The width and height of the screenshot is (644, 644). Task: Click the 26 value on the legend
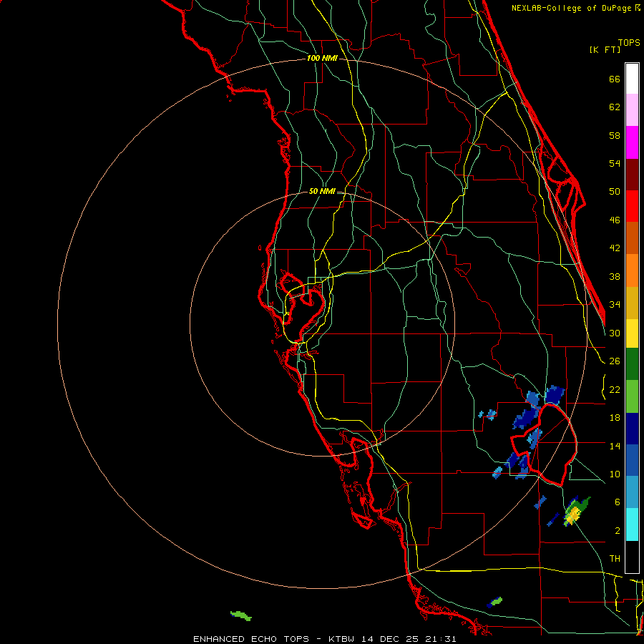tap(615, 361)
